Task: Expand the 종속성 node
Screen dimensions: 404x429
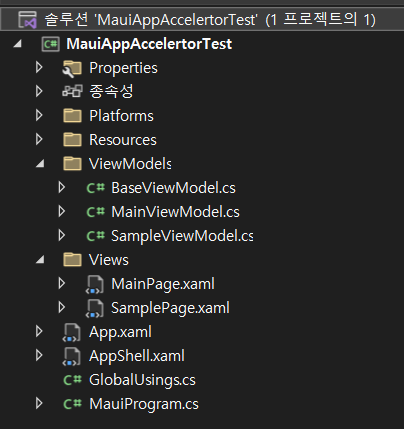Action: (x=39, y=91)
